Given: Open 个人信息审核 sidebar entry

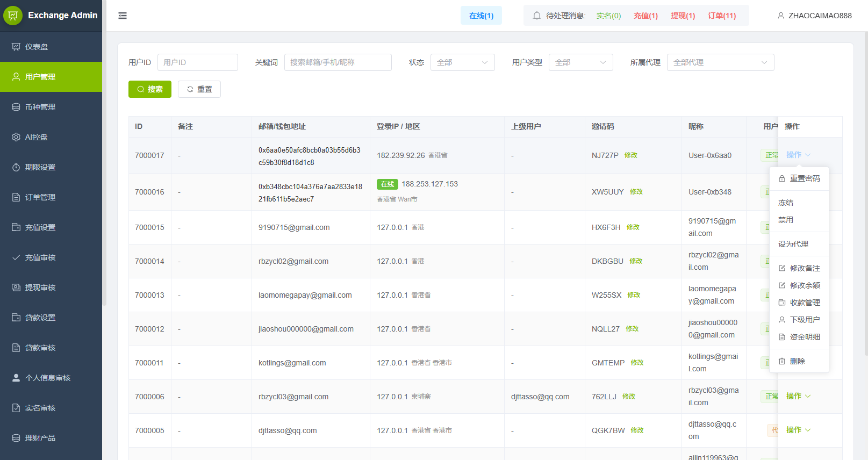Looking at the screenshot, I should click(x=48, y=378).
